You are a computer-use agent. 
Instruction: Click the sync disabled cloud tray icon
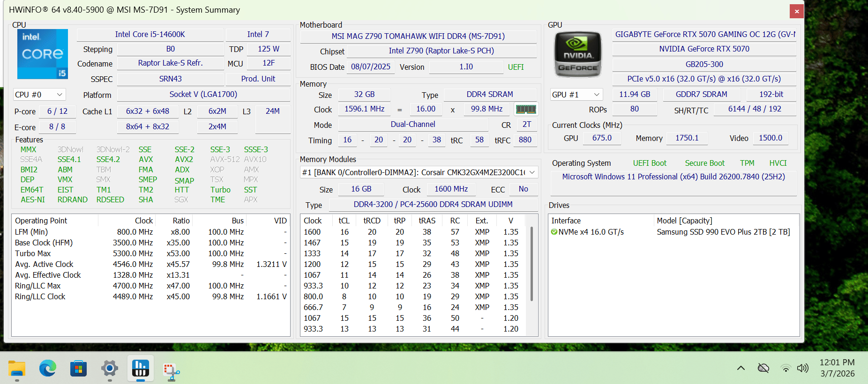(x=763, y=368)
